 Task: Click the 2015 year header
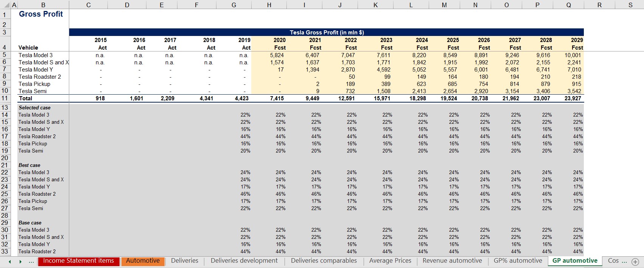101,40
